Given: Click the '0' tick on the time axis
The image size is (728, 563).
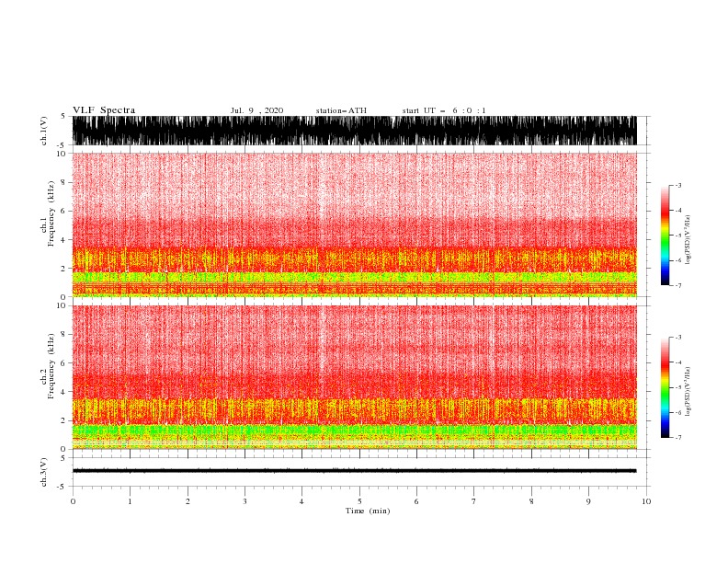Looking at the screenshot, I should tap(73, 501).
